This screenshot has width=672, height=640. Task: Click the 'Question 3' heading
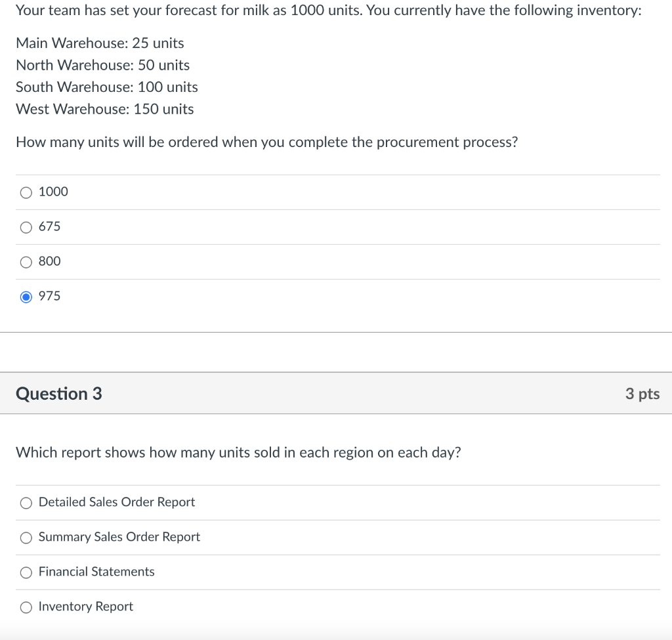(59, 393)
